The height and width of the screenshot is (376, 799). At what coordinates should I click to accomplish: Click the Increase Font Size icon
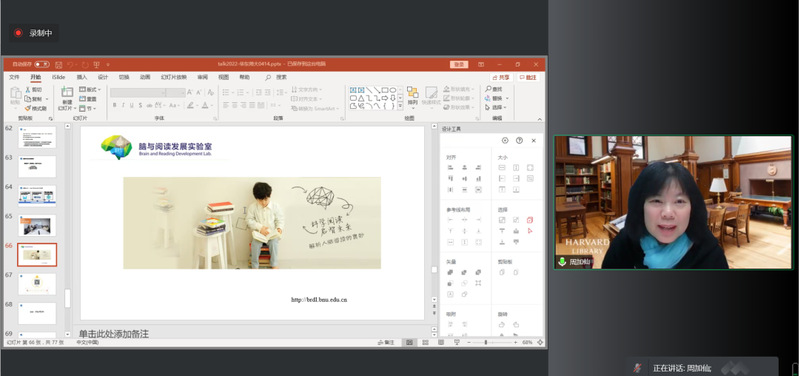click(x=190, y=92)
